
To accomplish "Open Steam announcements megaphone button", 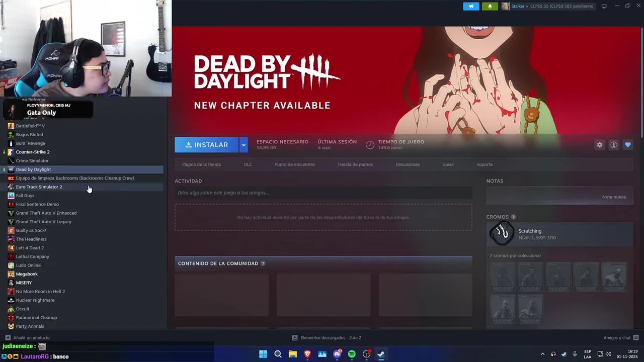I will (x=471, y=6).
